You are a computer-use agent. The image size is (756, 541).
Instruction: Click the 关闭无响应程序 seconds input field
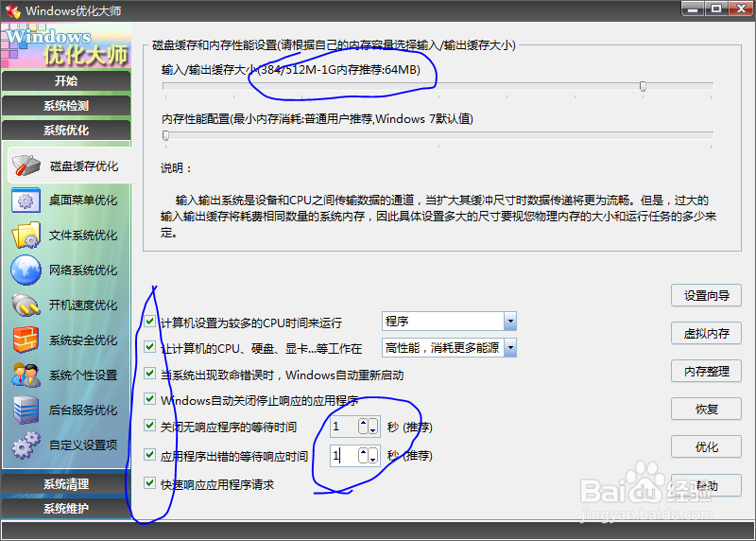pos(344,427)
